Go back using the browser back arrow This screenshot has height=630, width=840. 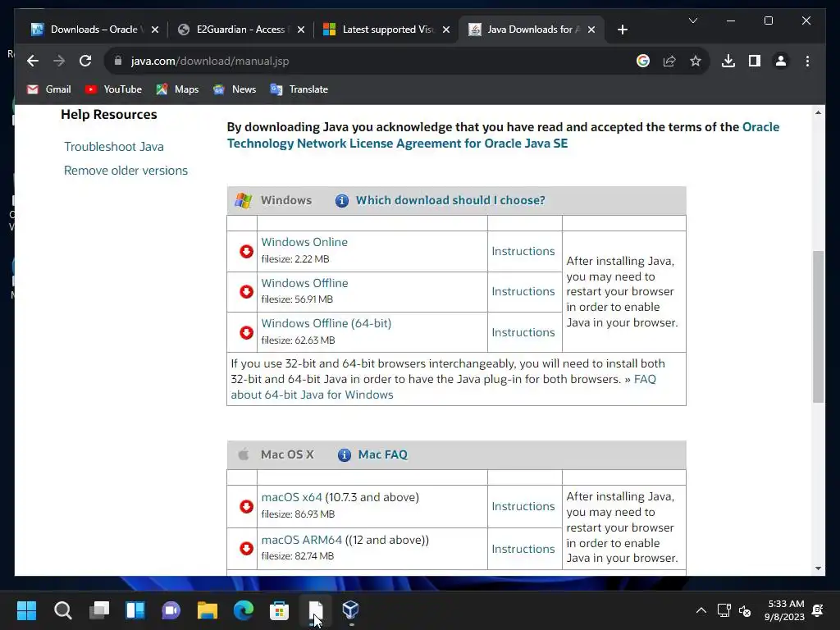tap(33, 61)
